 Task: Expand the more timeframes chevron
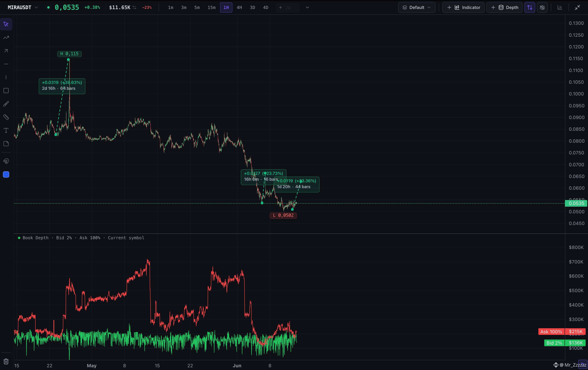point(307,8)
